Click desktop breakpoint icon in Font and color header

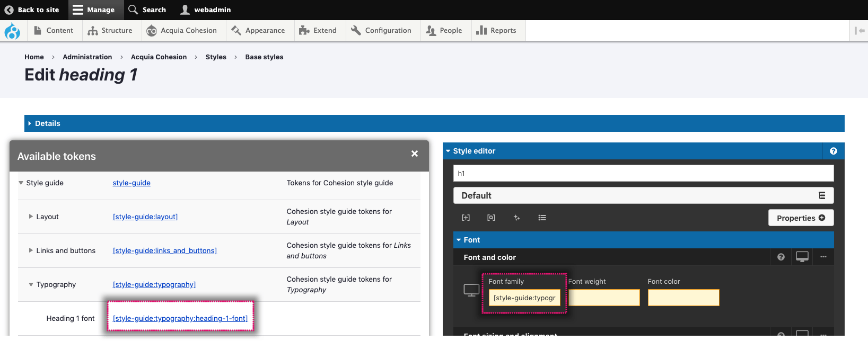(x=802, y=257)
